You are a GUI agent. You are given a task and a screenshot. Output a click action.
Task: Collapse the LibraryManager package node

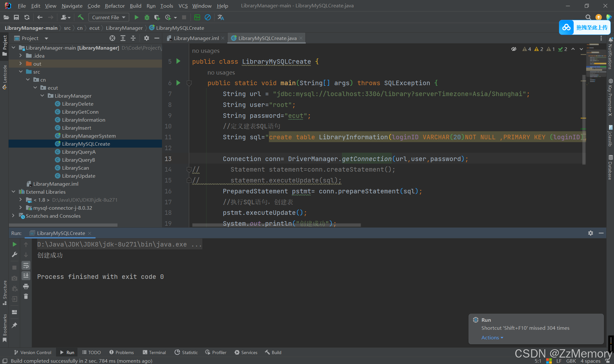click(x=42, y=96)
